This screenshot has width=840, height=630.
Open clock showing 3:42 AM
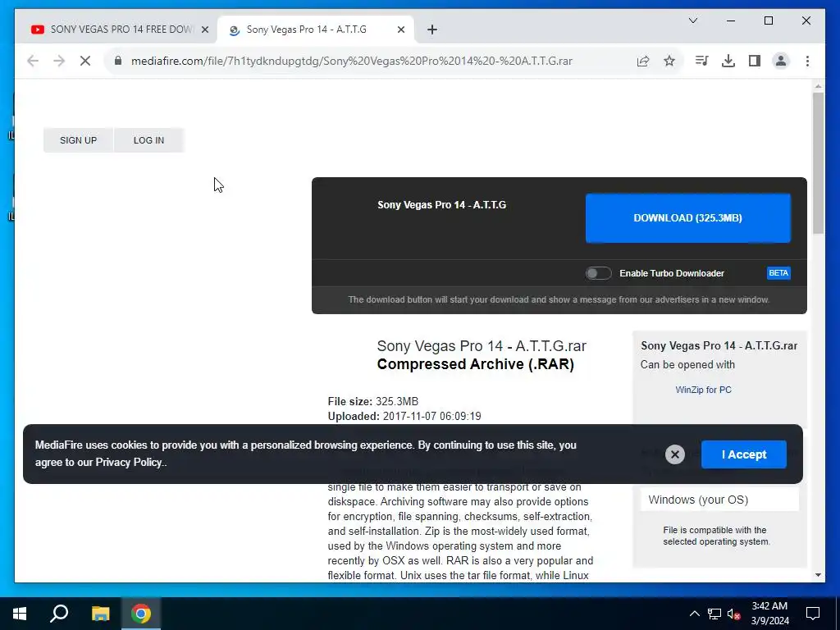pos(769,614)
